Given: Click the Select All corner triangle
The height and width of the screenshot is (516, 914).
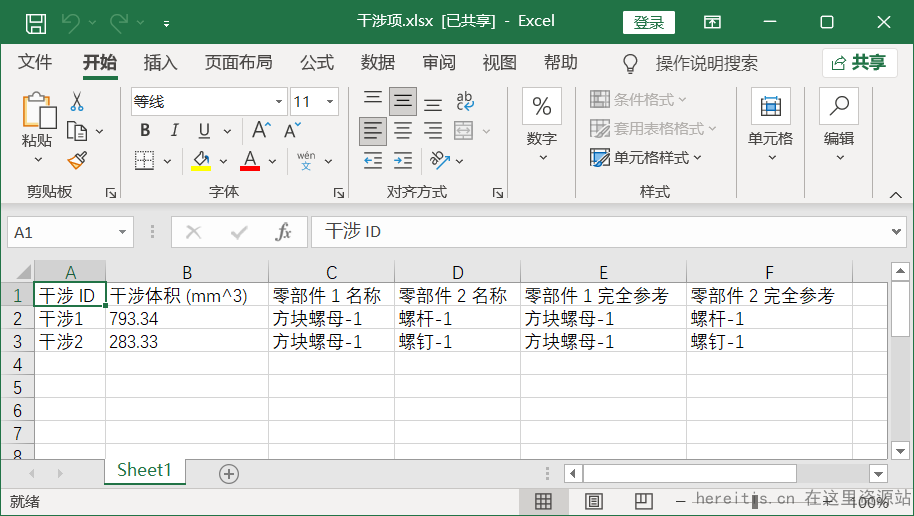Looking at the screenshot, I should (22, 271).
